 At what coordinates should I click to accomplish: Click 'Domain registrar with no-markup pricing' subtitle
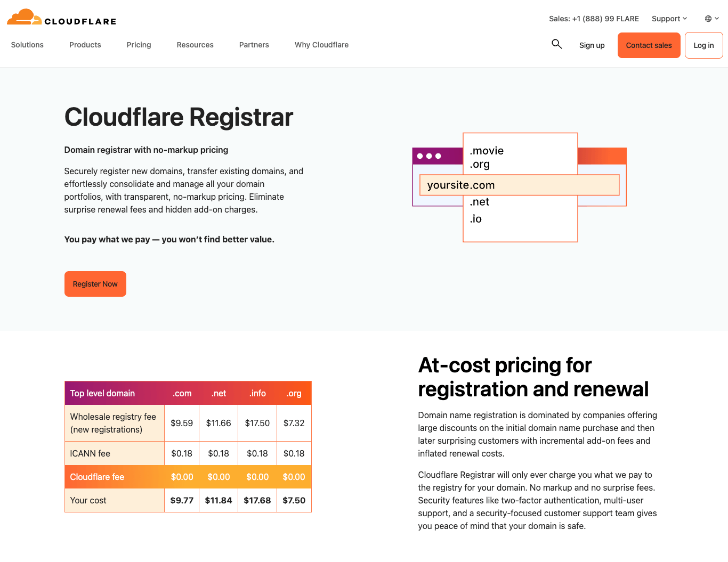point(146,150)
